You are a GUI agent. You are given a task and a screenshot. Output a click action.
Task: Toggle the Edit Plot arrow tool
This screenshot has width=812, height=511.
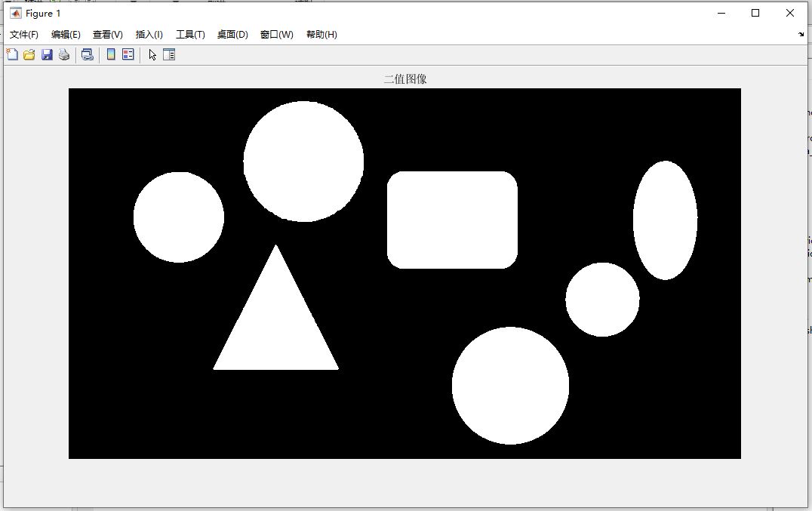point(152,54)
